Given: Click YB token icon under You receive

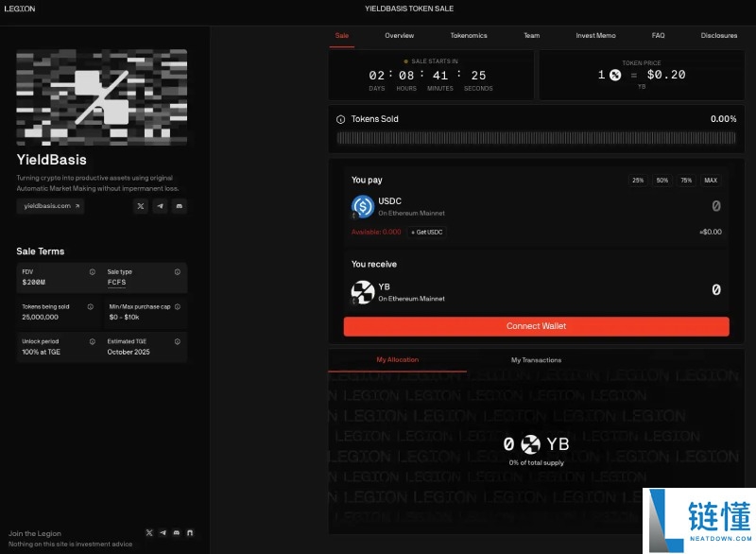Looking at the screenshot, I should (x=363, y=292).
